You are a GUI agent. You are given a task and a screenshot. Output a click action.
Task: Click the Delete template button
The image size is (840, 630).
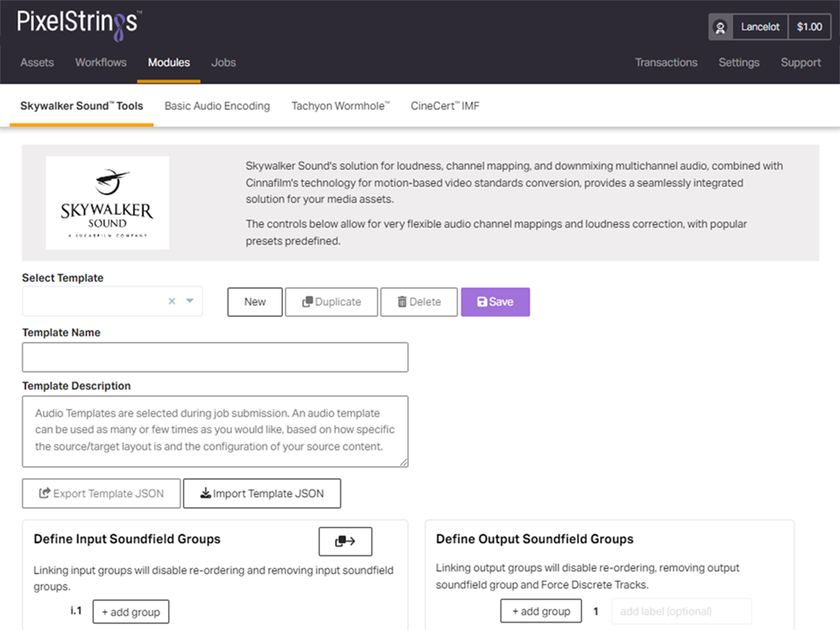coord(419,302)
